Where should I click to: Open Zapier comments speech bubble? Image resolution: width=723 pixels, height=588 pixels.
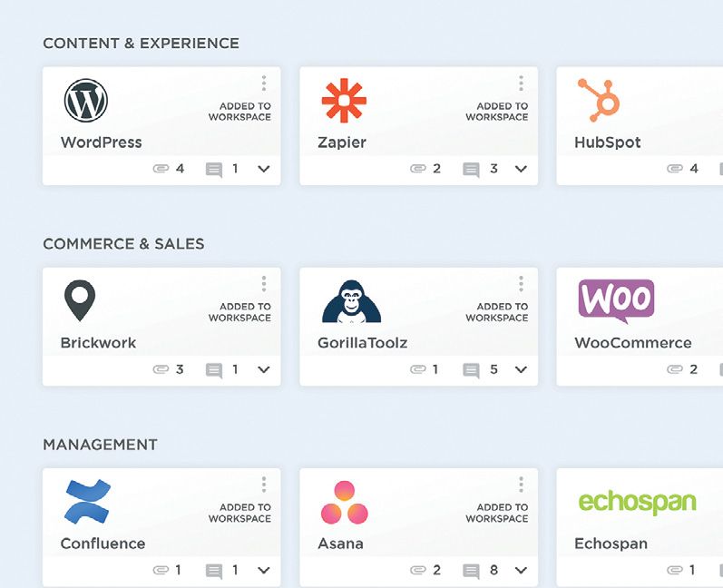pyautogui.click(x=471, y=170)
